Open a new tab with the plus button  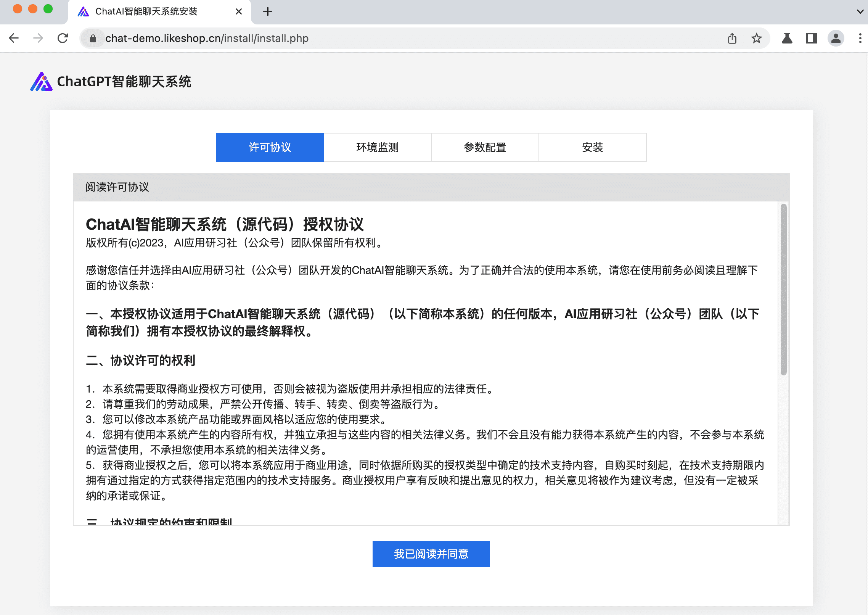pos(268,11)
